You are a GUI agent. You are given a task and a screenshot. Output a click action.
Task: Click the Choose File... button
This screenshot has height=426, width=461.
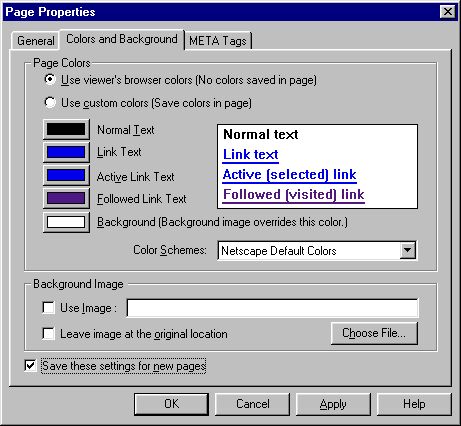click(374, 333)
